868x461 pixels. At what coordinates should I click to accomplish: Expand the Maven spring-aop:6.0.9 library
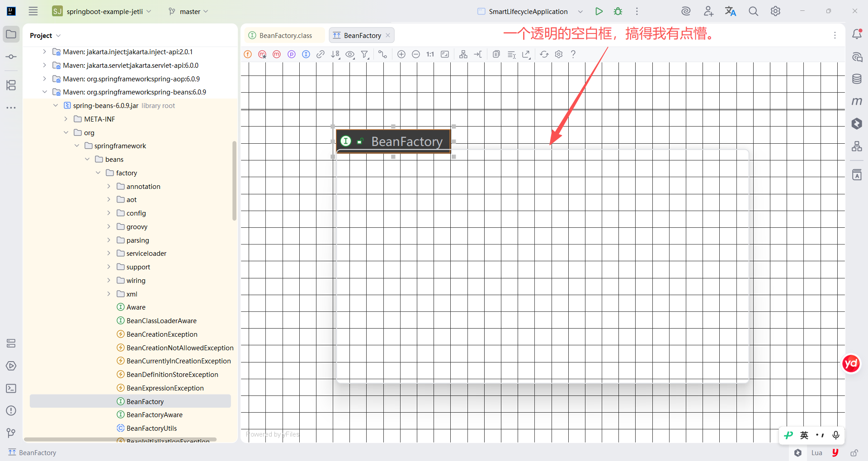point(44,79)
